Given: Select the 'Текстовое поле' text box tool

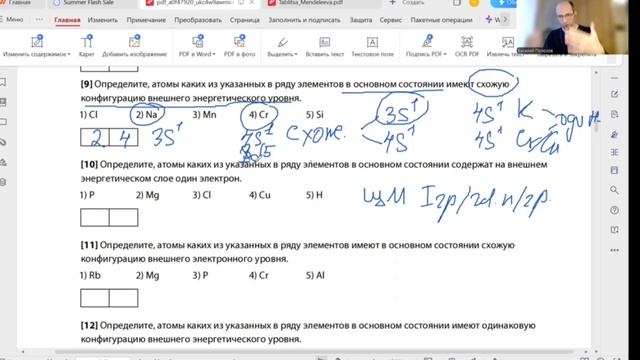Looking at the screenshot, I should coord(372,46).
